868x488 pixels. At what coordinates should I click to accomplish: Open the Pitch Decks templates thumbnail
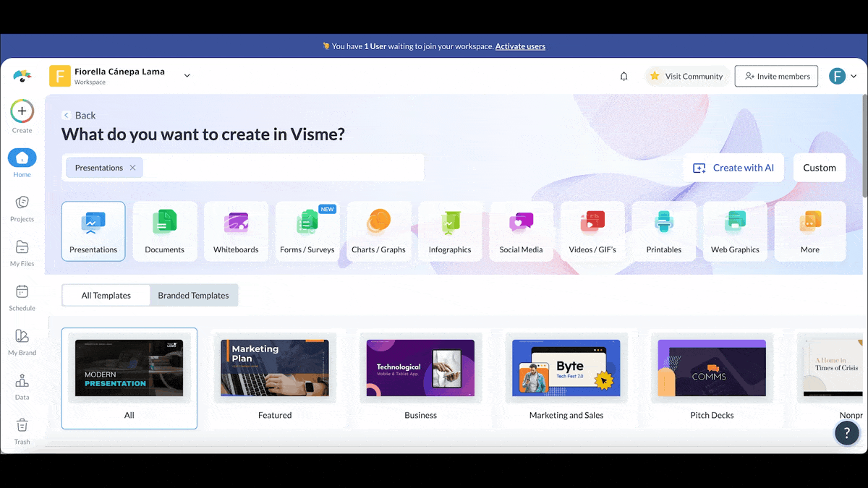[712, 378]
